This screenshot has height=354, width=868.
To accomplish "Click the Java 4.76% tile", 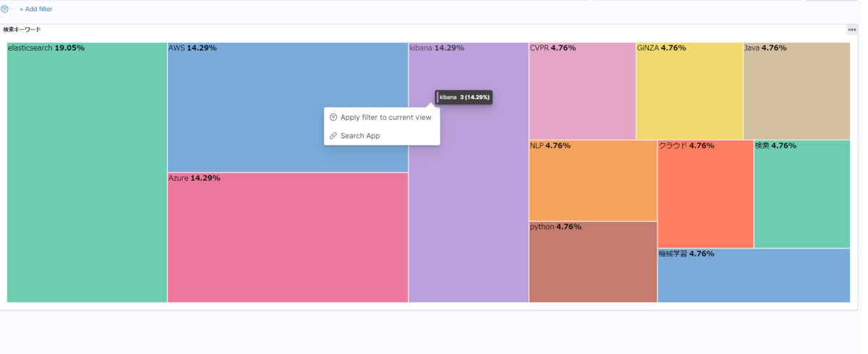I will (796, 90).
